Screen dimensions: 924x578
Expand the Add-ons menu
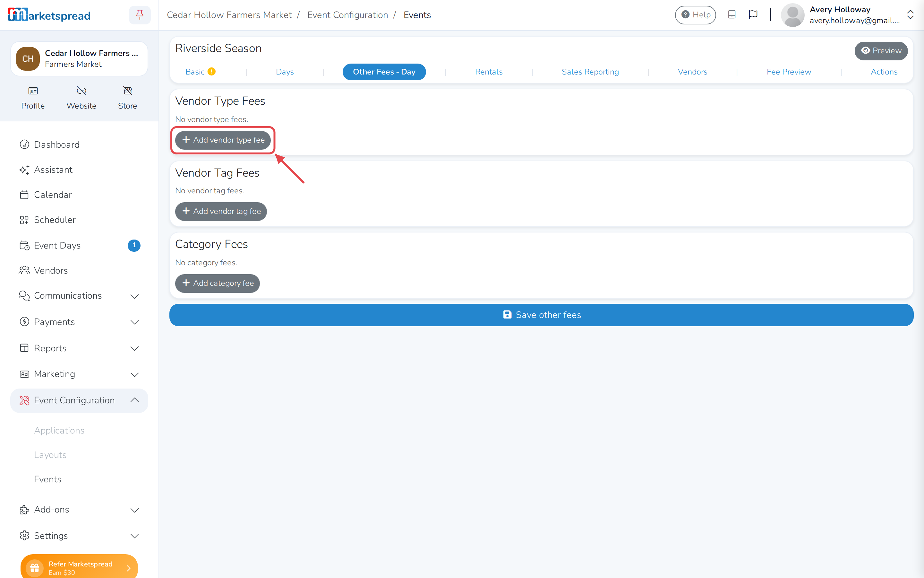point(79,510)
